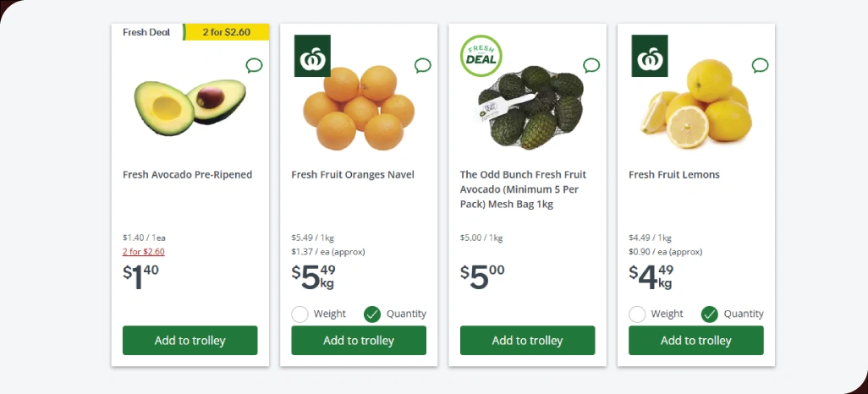Add The Odd Bunch Avocado to trolley

point(527,341)
